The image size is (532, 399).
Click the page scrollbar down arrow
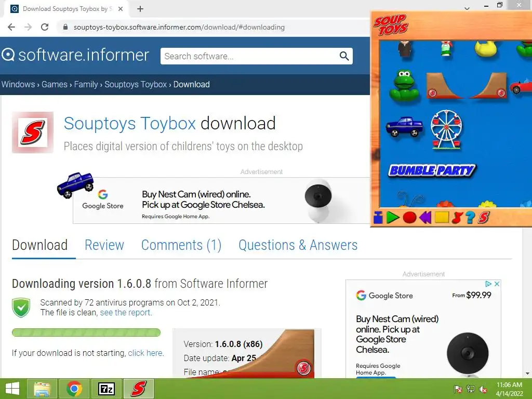tap(527, 374)
